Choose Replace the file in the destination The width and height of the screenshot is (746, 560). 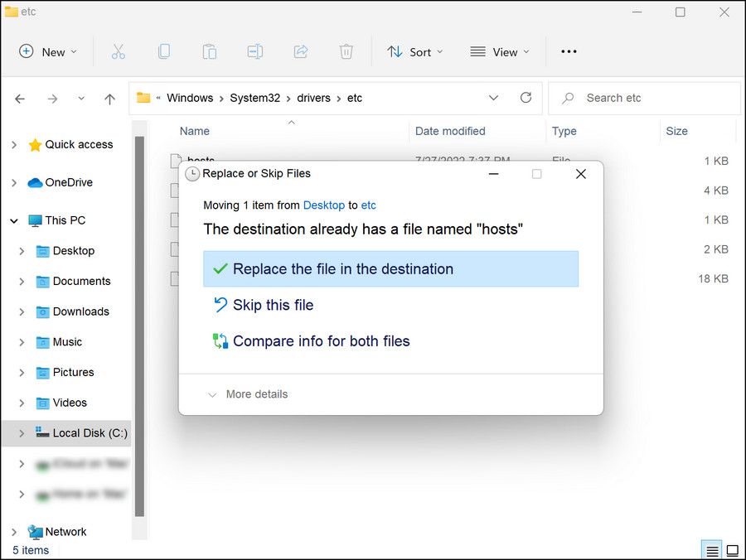[390, 269]
